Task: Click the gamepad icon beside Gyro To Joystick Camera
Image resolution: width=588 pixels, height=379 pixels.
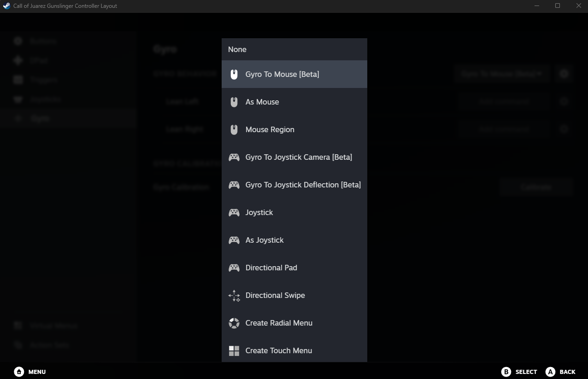Action: click(234, 157)
